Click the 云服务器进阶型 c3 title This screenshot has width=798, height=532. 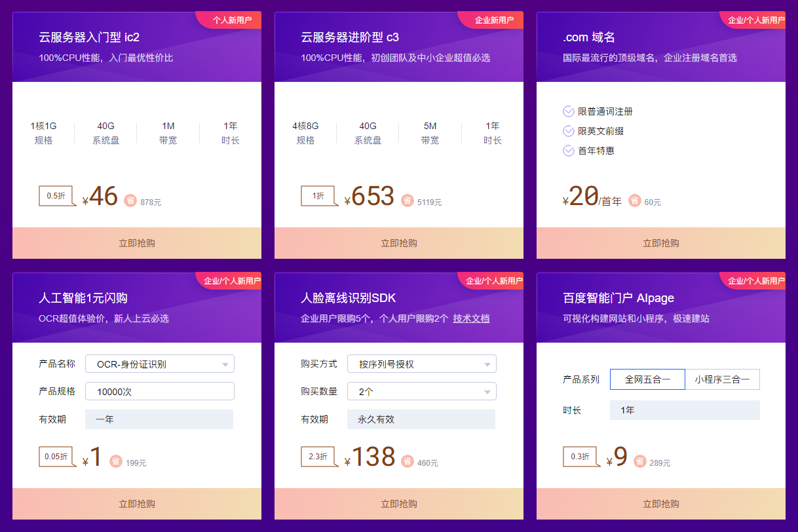click(350, 37)
